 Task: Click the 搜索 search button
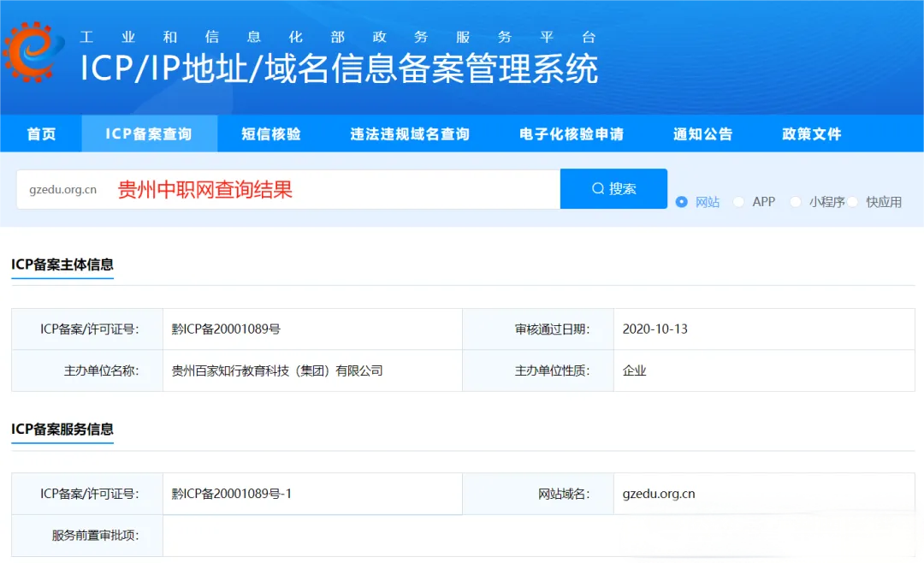(x=613, y=188)
